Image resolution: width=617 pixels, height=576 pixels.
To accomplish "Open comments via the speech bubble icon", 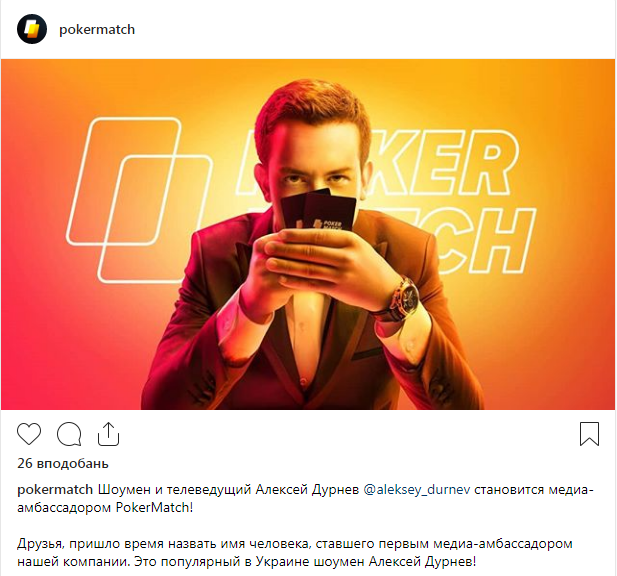I will 69,434.
